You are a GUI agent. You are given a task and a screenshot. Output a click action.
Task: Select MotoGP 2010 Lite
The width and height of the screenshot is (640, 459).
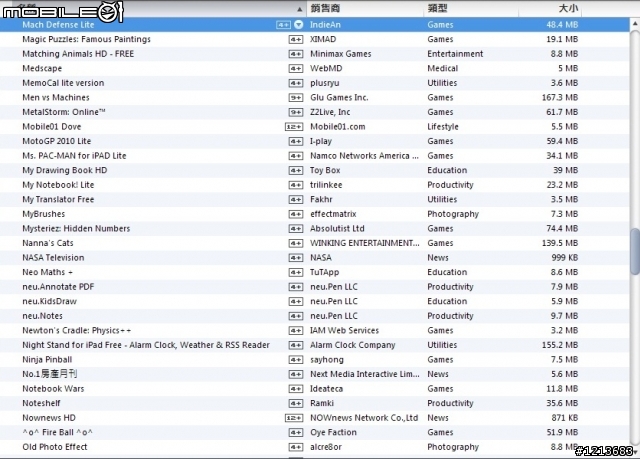pos(57,141)
